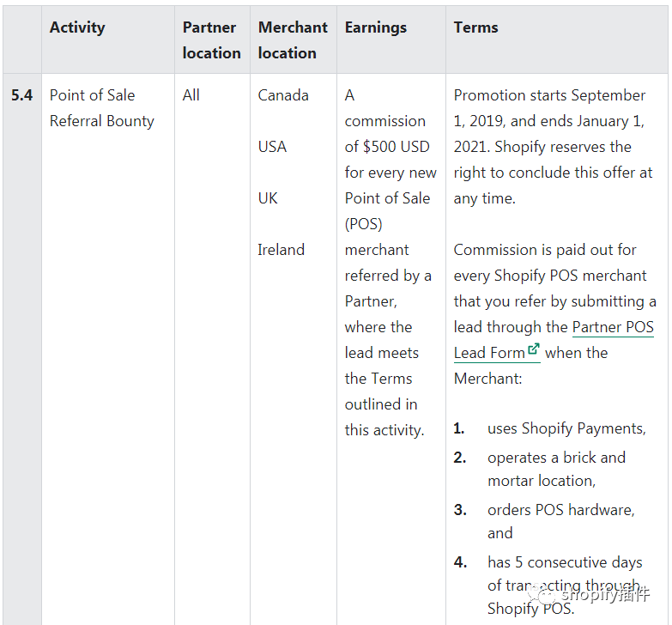Click Ireland in the merchant location column
672x625 pixels.
click(281, 250)
